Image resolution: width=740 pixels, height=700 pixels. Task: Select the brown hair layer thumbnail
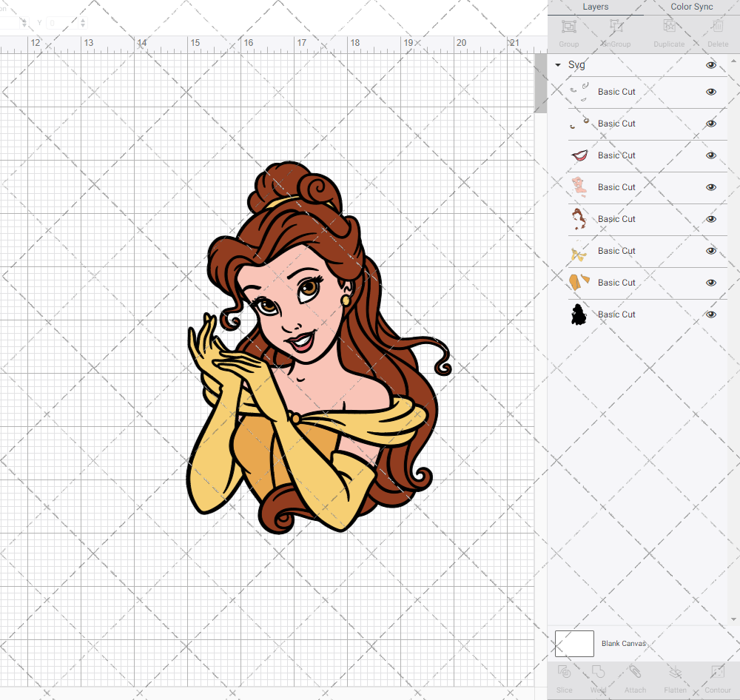tap(579, 219)
